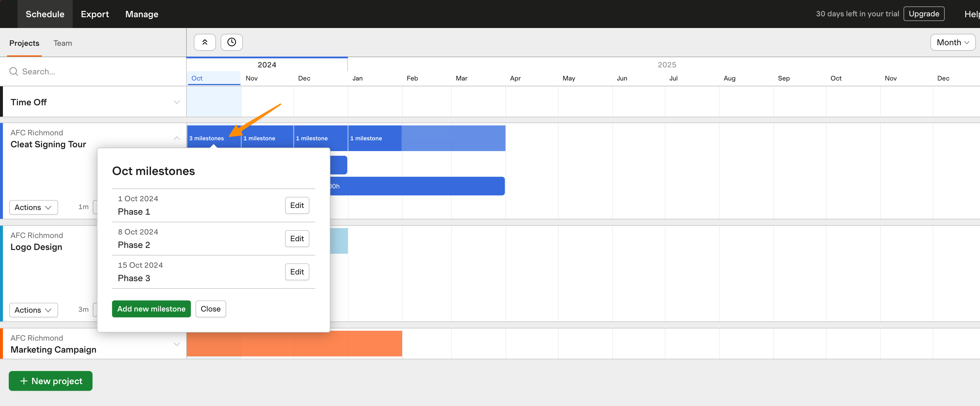Click the Manage tab in navigation
This screenshot has height=406, width=980.
[140, 14]
